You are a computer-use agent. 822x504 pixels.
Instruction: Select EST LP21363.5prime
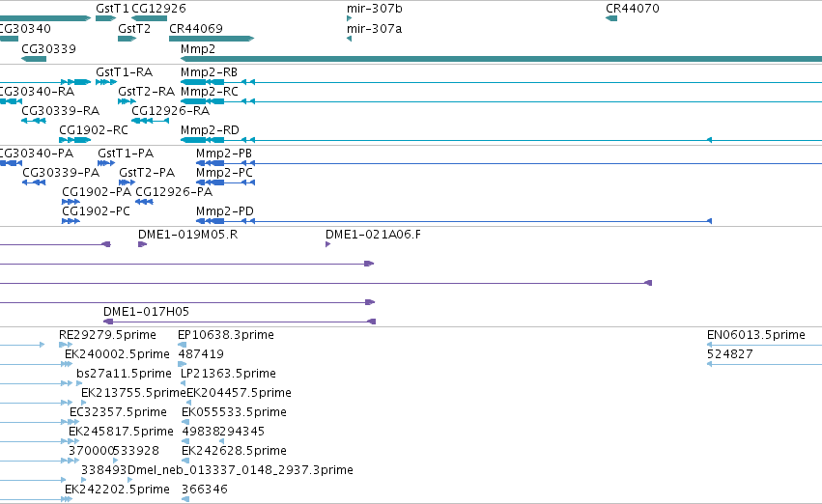pos(183,383)
